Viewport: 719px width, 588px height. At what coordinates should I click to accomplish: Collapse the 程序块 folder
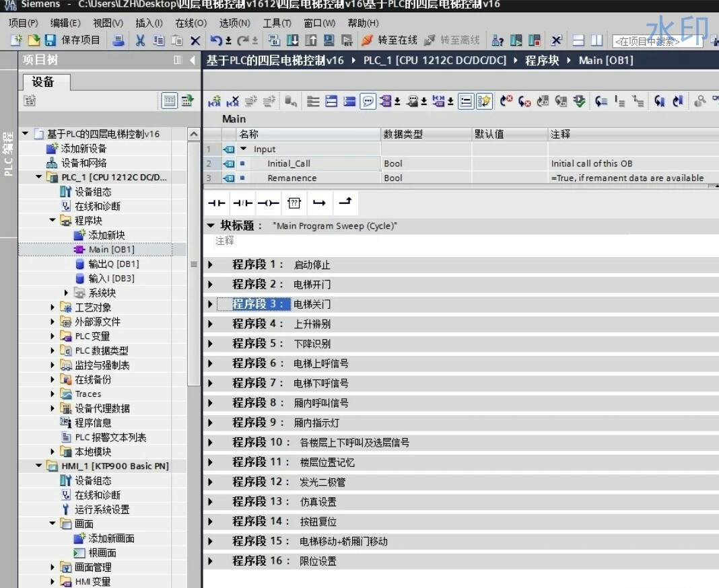coord(53,221)
